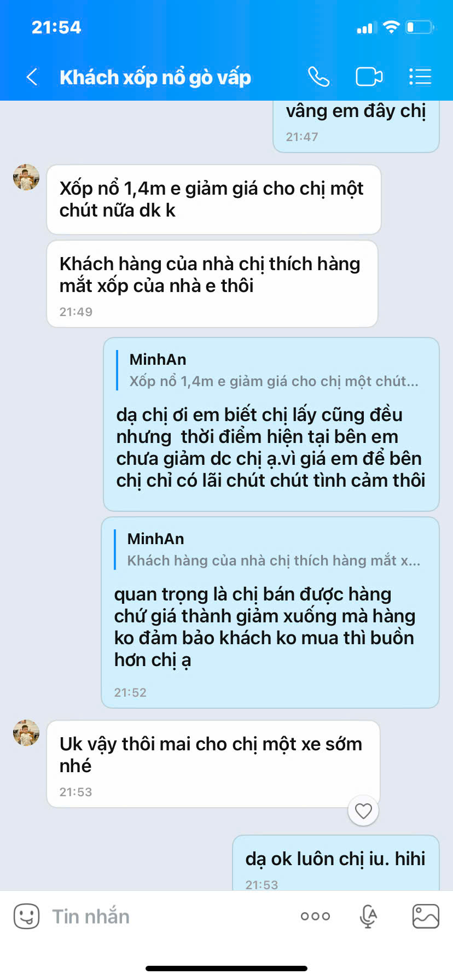Open chat title Khách xốp nổ gò vấp
This screenshot has width=453, height=980.
tap(155, 78)
